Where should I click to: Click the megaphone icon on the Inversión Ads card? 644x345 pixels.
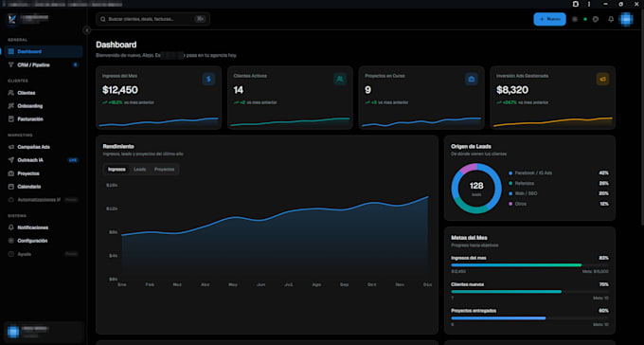pyautogui.click(x=602, y=80)
